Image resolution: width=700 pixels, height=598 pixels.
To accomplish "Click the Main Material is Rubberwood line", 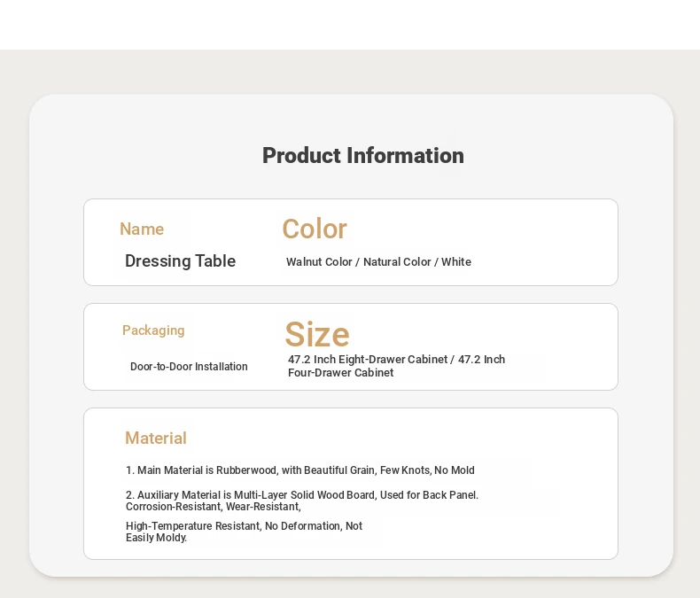I will [300, 470].
